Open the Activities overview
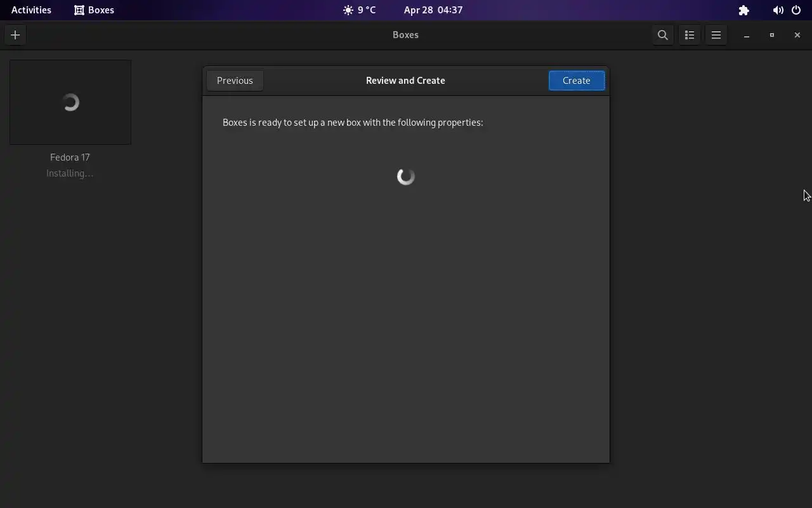Viewport: 812px width, 508px height. [31, 10]
